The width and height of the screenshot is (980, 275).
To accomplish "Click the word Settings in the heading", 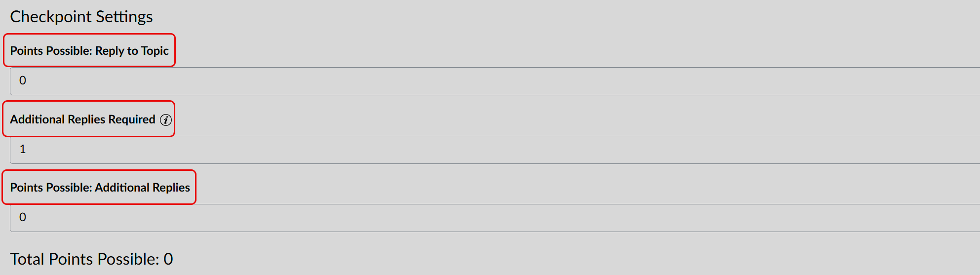I will point(124,17).
